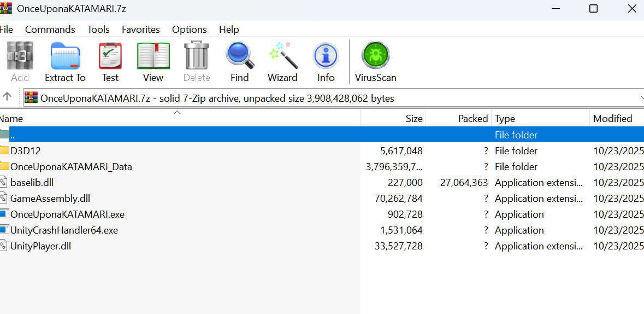Click the archive icon in address bar

click(x=31, y=97)
